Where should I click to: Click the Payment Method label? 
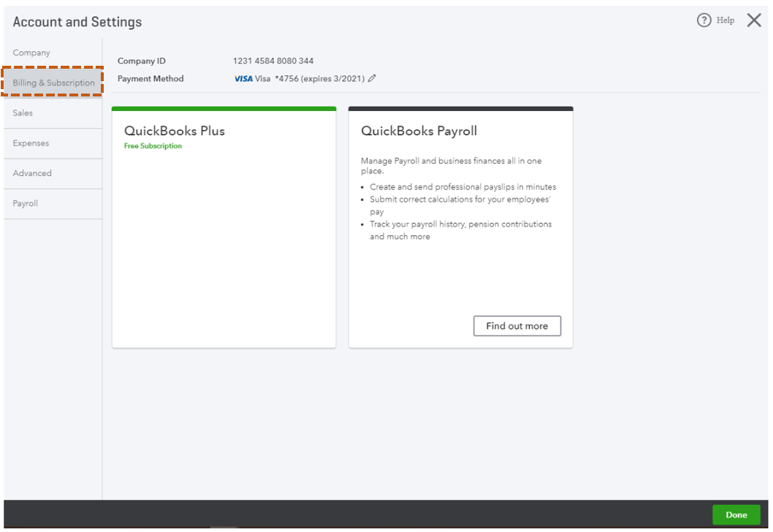pyautogui.click(x=151, y=78)
